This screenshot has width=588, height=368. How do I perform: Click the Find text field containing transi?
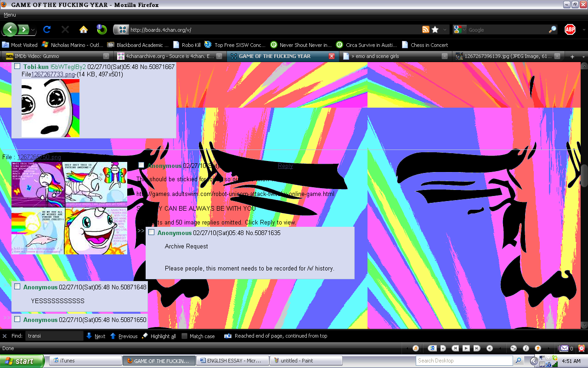(54, 336)
